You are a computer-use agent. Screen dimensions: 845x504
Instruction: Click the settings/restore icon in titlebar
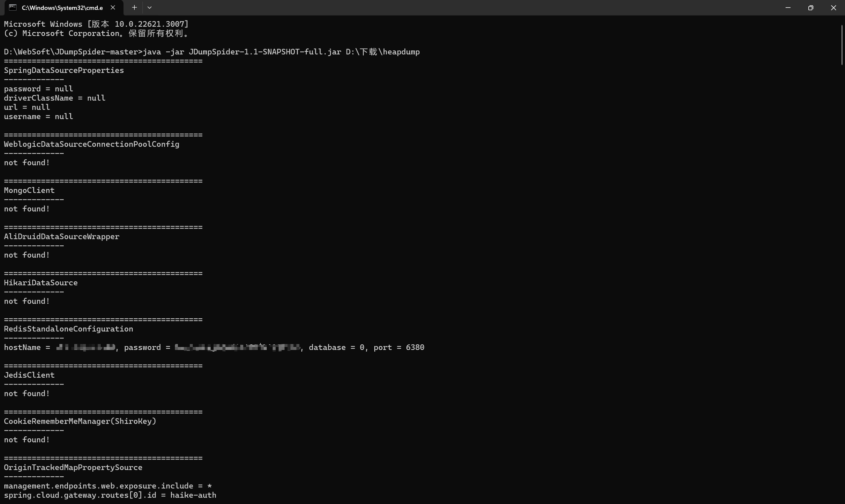click(x=810, y=7)
